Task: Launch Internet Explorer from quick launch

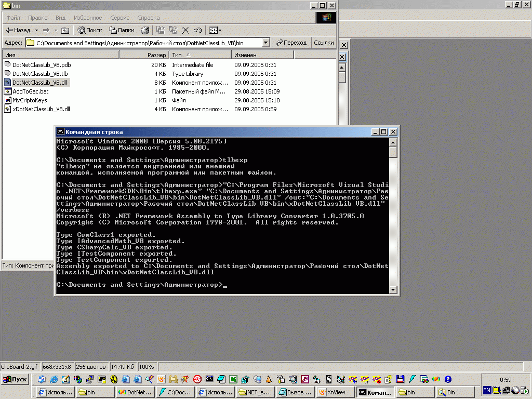Action: coord(54,379)
